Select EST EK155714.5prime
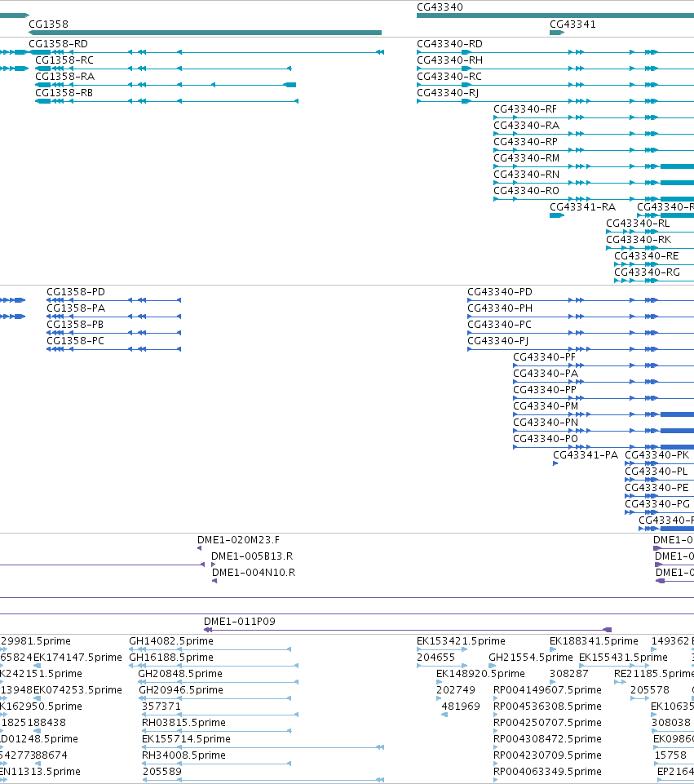 coord(187,738)
